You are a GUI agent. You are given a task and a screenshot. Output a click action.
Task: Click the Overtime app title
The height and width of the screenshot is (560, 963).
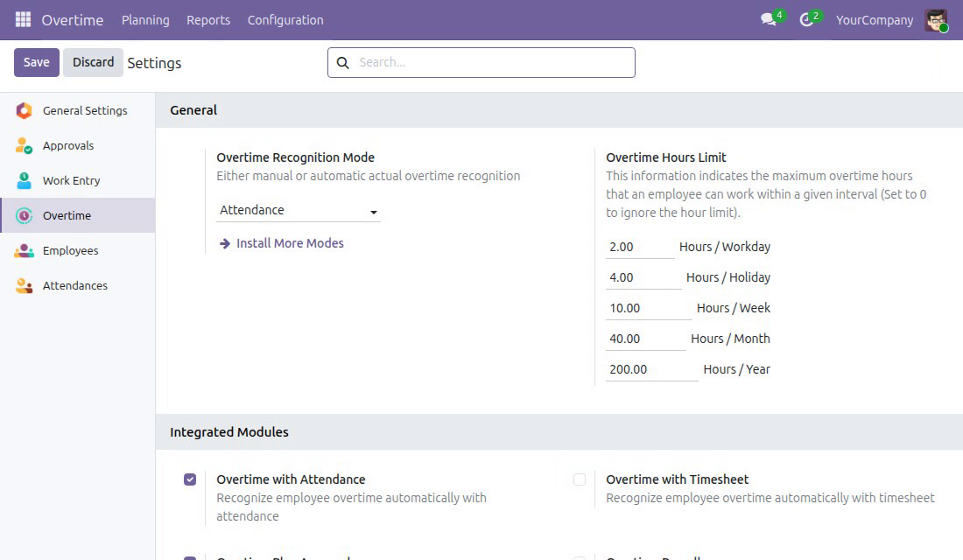[x=73, y=20]
